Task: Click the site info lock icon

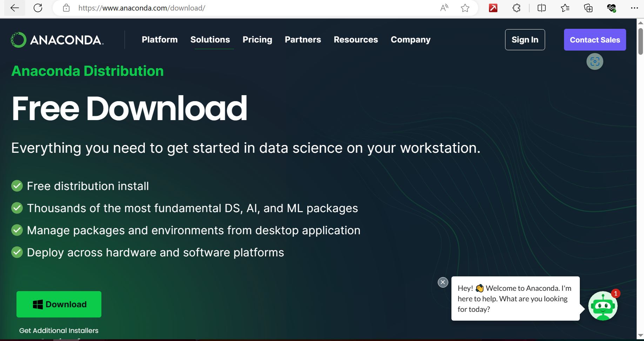Action: click(66, 8)
